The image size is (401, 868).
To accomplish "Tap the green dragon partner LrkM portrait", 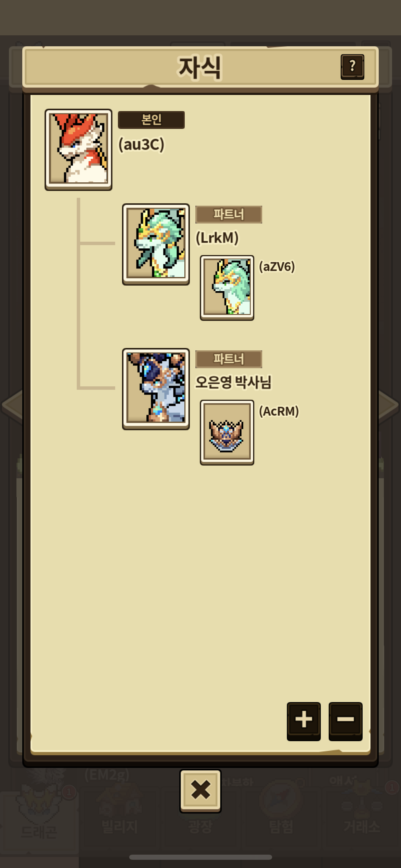I will coord(156,244).
